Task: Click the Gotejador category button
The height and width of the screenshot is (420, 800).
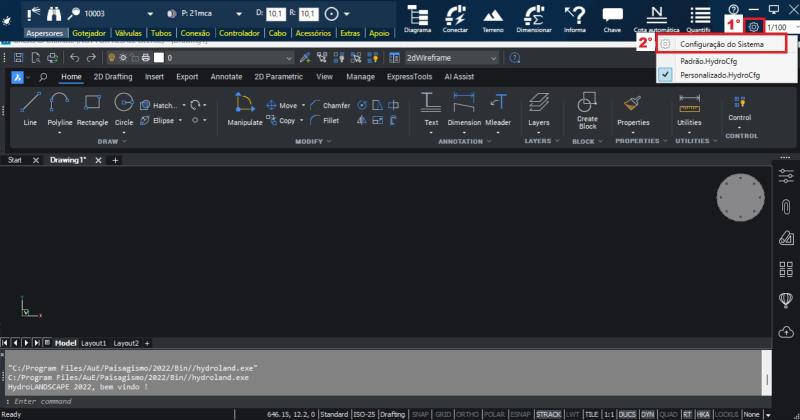Action: click(x=89, y=33)
